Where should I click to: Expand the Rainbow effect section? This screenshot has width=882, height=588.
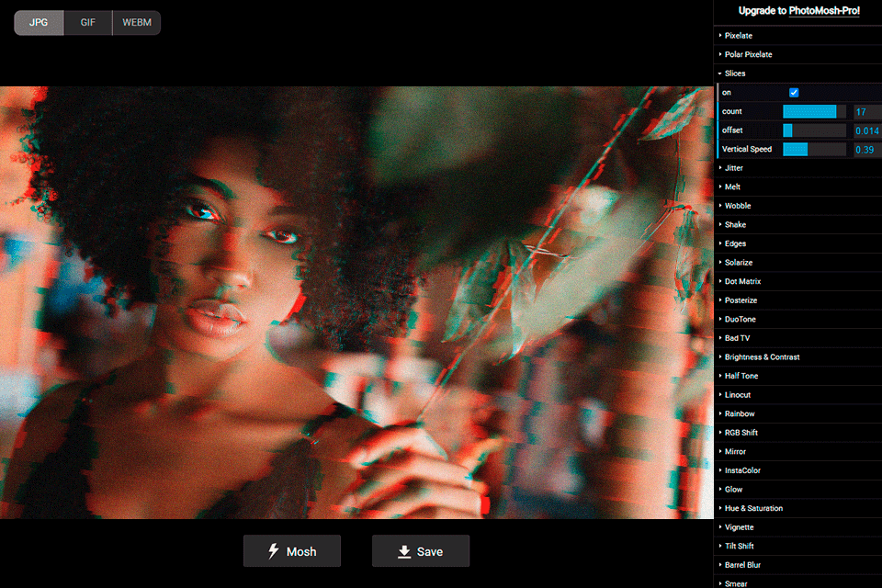[x=797, y=413]
